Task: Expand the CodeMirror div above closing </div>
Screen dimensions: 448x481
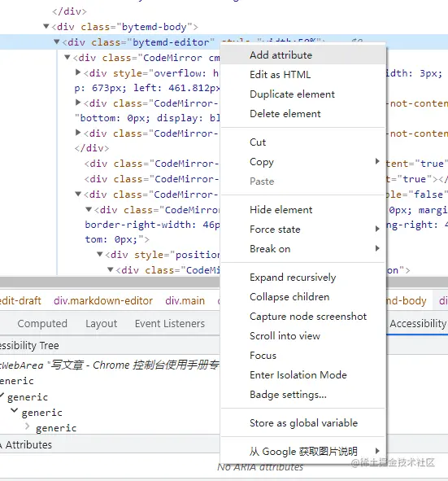Action: (78, 133)
